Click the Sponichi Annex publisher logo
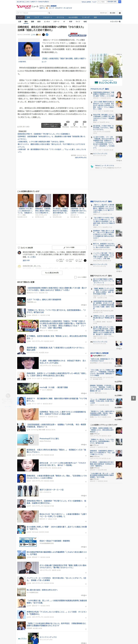 [77, 35]
